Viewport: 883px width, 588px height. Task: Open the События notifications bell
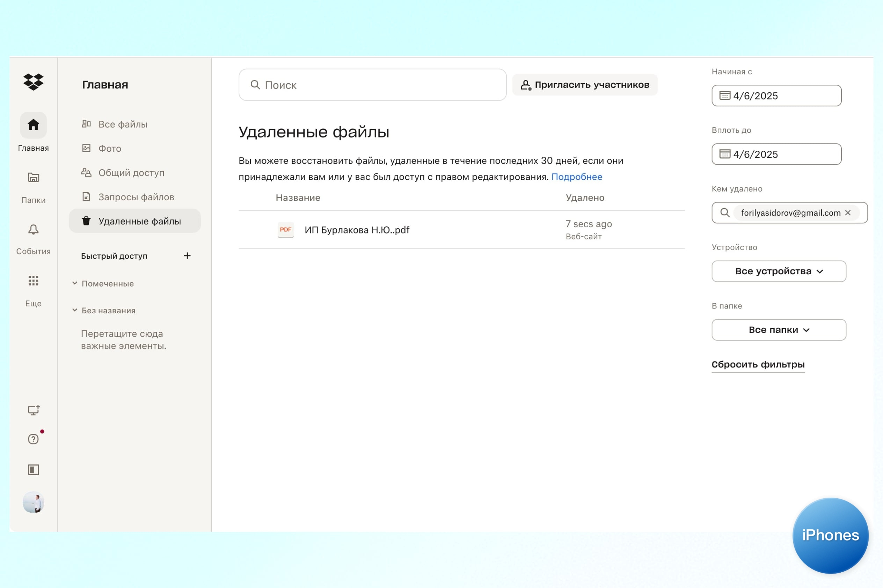coord(34,230)
